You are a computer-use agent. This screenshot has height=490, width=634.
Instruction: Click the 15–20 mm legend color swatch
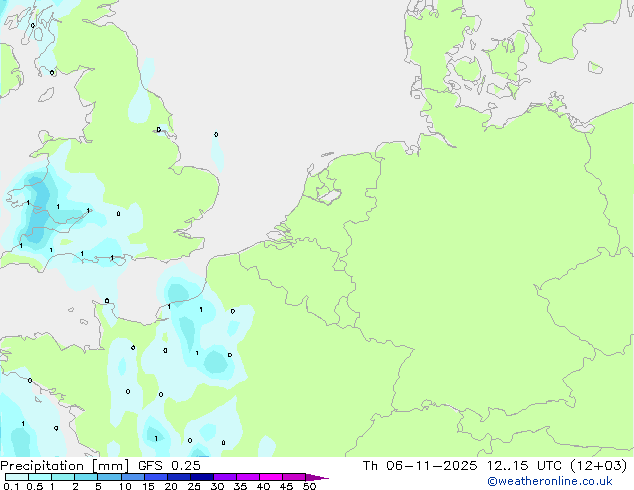(x=155, y=477)
